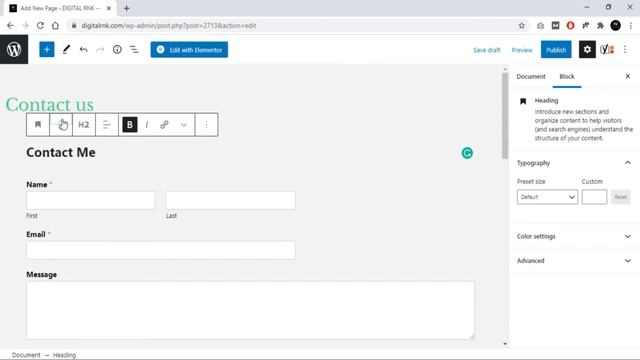Click the scrollbar down arrow
Image resolution: width=640 pixels, height=360 pixels.
coord(505,344)
